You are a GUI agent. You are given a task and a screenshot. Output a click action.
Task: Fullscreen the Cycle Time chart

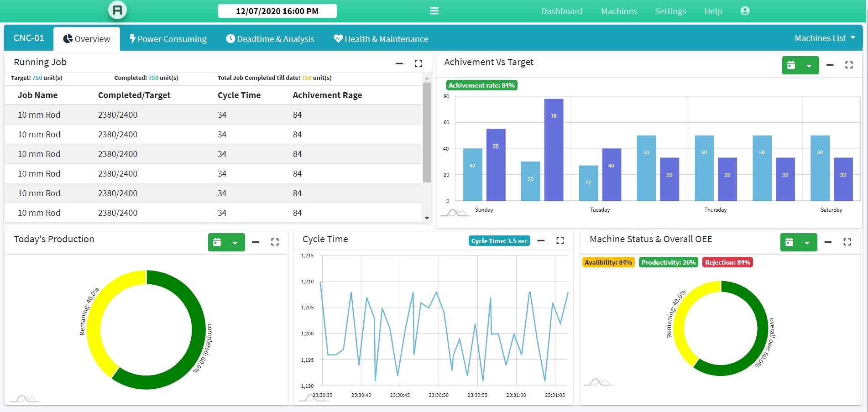[560, 241]
